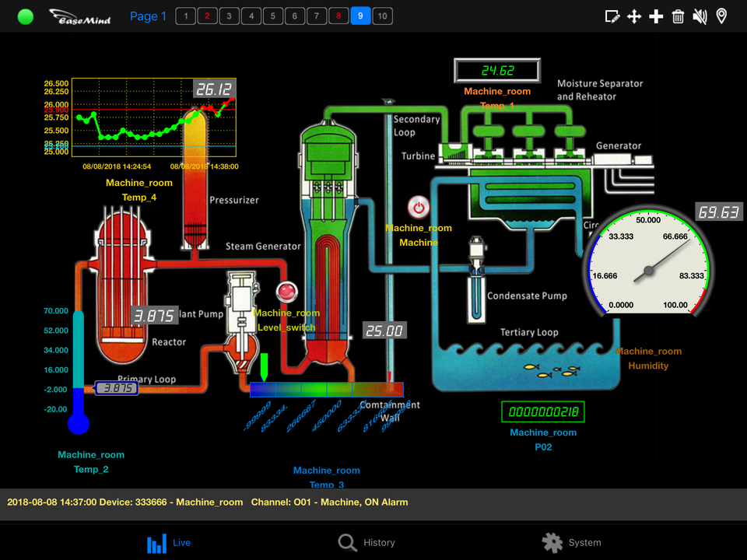
Task: Select the move widget arrows icon
Action: click(634, 16)
